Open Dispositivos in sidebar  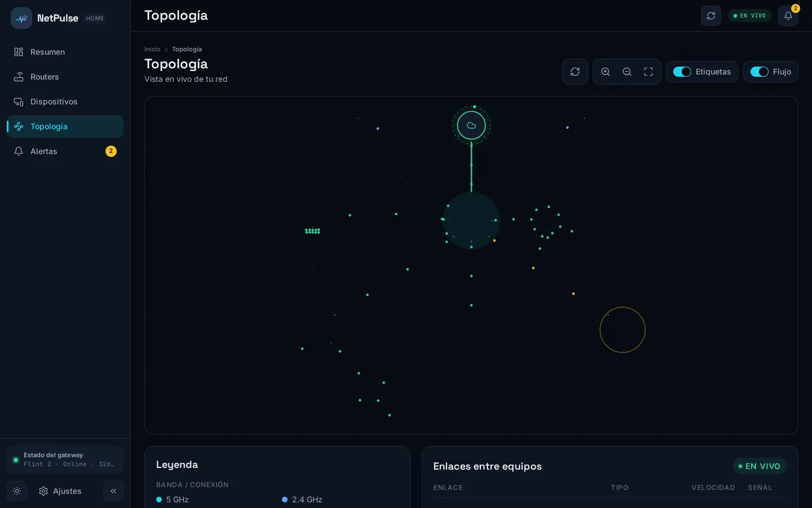point(65,102)
